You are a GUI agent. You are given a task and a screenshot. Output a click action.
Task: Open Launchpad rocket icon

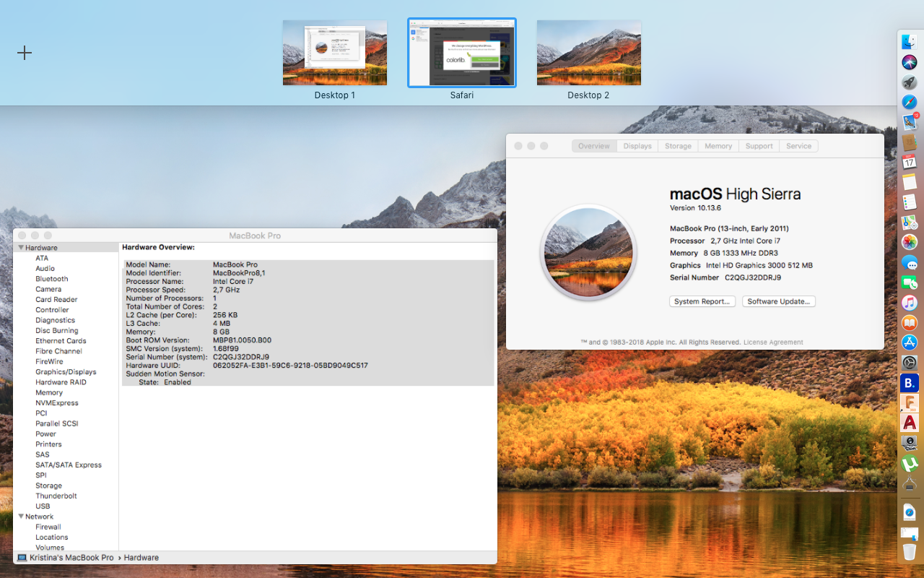coord(910,82)
